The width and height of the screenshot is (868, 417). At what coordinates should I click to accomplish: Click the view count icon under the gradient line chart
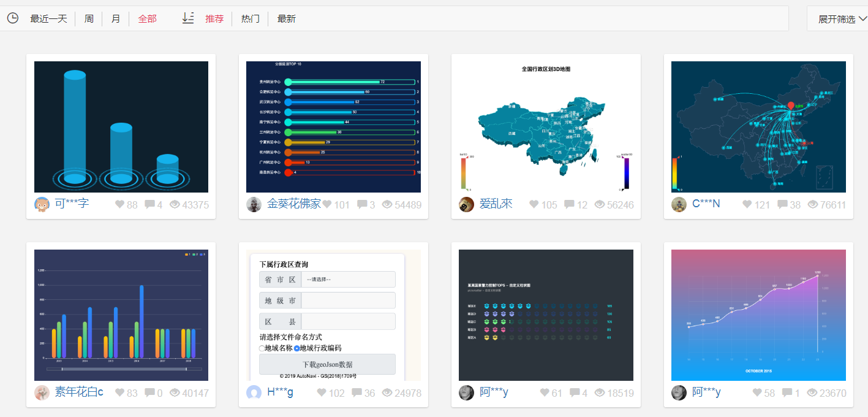click(x=811, y=392)
